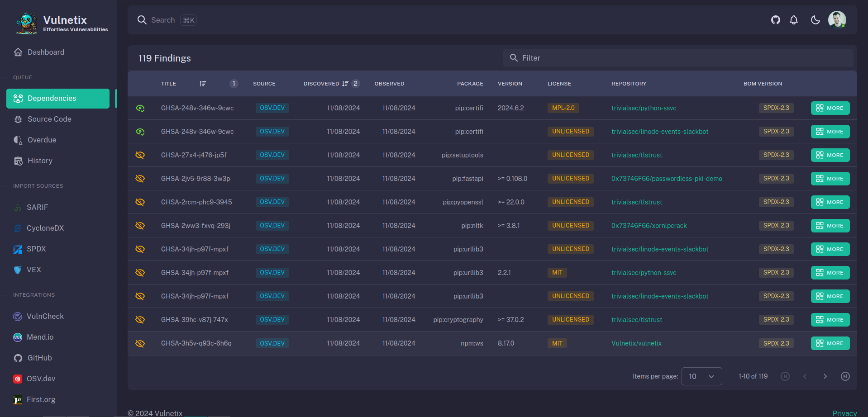Toggle hidden eye for GHSA-2rcm-phc9-3945
Image resolution: width=868 pixels, height=417 pixels.
140,202
